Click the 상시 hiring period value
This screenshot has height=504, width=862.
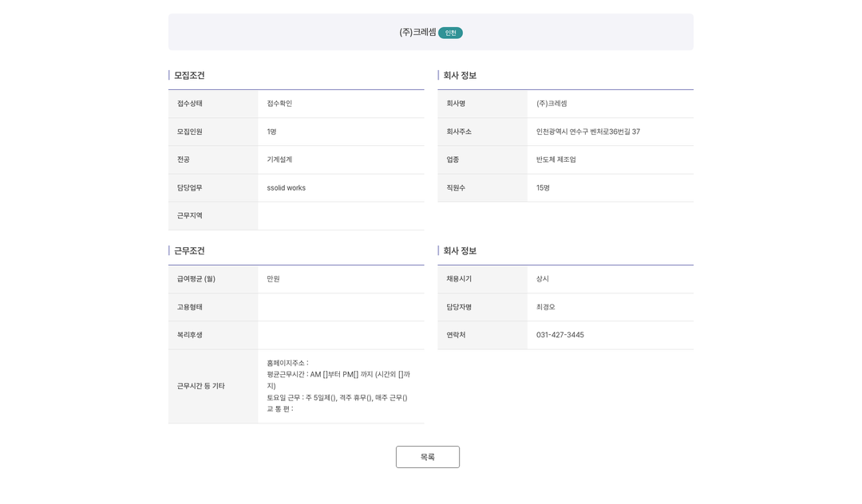542,279
